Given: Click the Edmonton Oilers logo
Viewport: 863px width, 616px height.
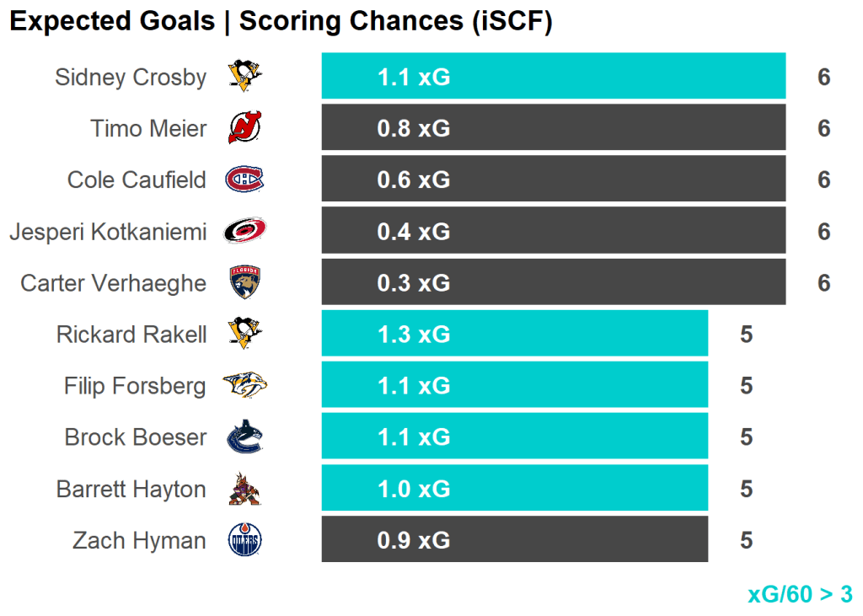Looking at the screenshot, I should click(244, 540).
